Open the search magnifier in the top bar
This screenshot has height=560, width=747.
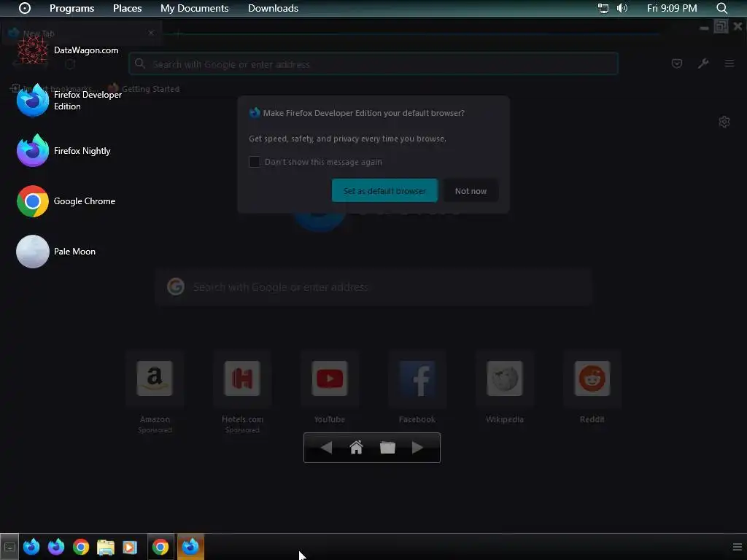click(x=721, y=8)
